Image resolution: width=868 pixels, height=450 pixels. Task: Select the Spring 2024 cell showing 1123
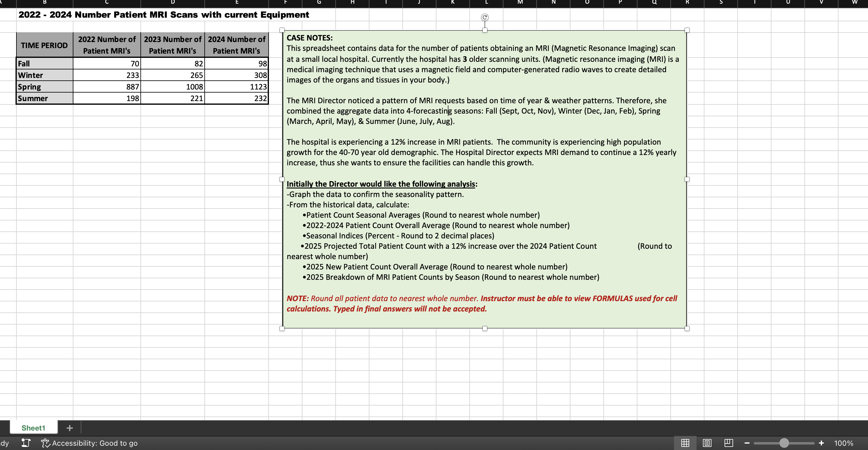[x=237, y=86]
